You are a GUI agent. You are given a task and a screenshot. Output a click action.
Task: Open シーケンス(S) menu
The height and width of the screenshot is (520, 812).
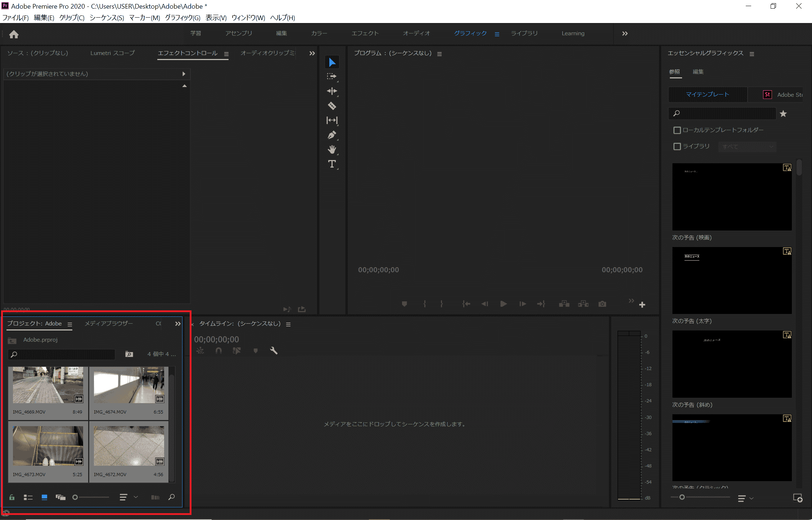click(107, 18)
